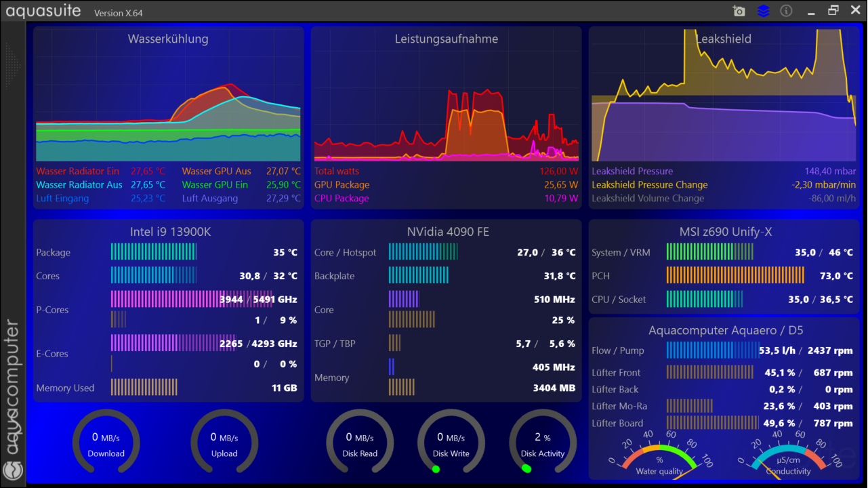Click the 'Wasser Radiator Aus' legend label
868x488 pixels.
(x=79, y=184)
